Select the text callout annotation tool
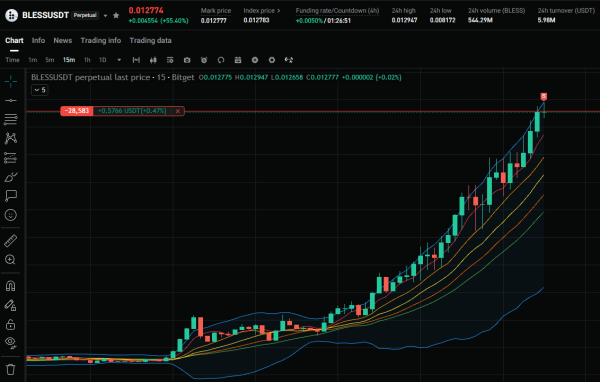The width and height of the screenshot is (600, 382). click(x=11, y=196)
